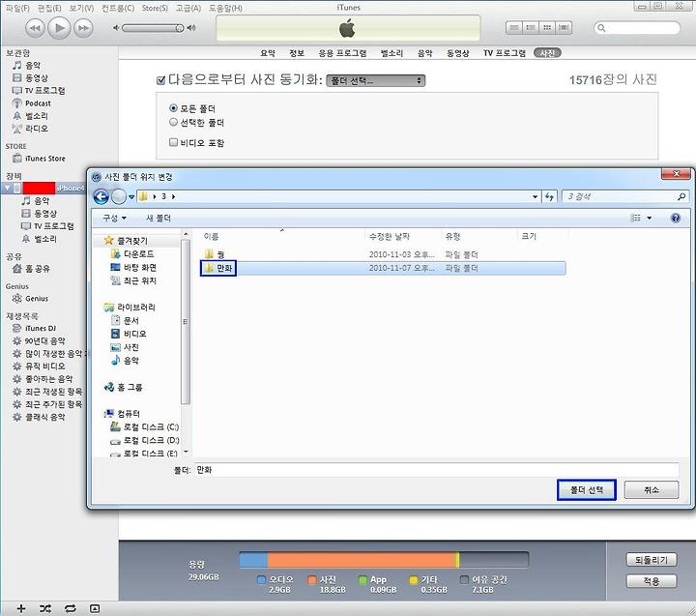
Task: Toggle repeat at the bottom bar
Action: [71, 608]
